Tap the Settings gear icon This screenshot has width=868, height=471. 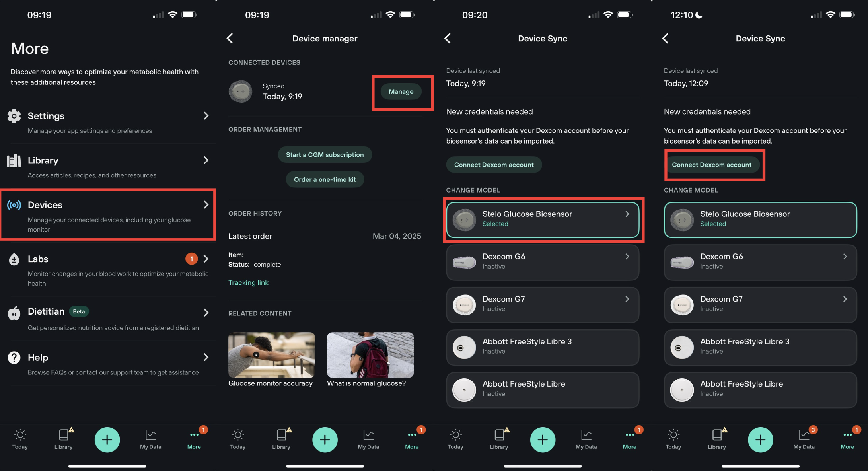pyautogui.click(x=14, y=116)
